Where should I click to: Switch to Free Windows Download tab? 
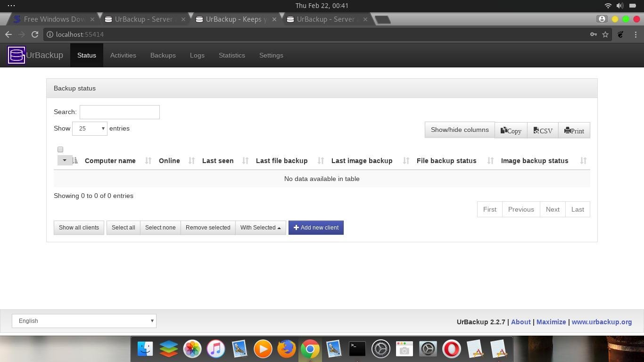(54, 19)
